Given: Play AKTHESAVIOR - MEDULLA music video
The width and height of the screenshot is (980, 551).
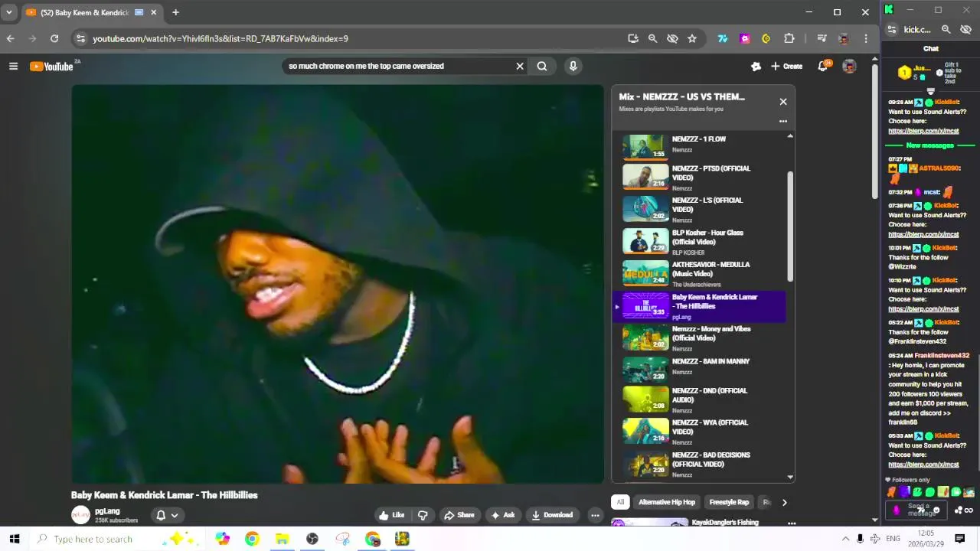Looking at the screenshot, I should [x=699, y=273].
